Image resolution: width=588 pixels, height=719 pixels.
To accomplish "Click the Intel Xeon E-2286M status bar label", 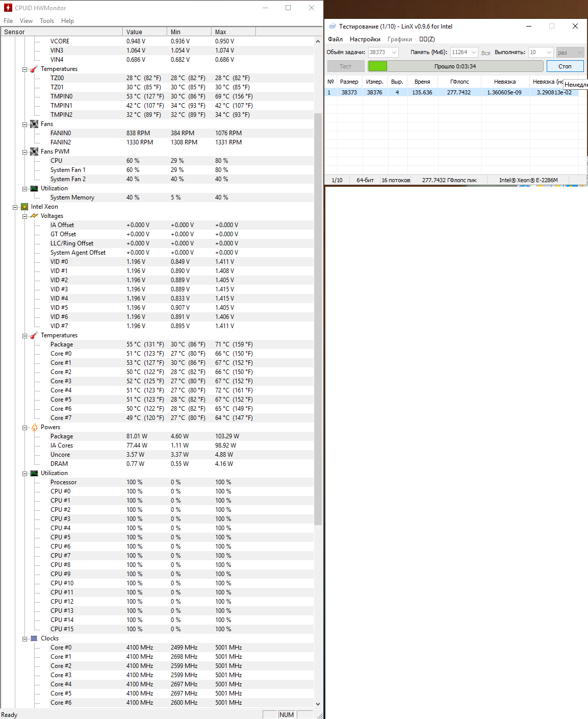I will (528, 180).
